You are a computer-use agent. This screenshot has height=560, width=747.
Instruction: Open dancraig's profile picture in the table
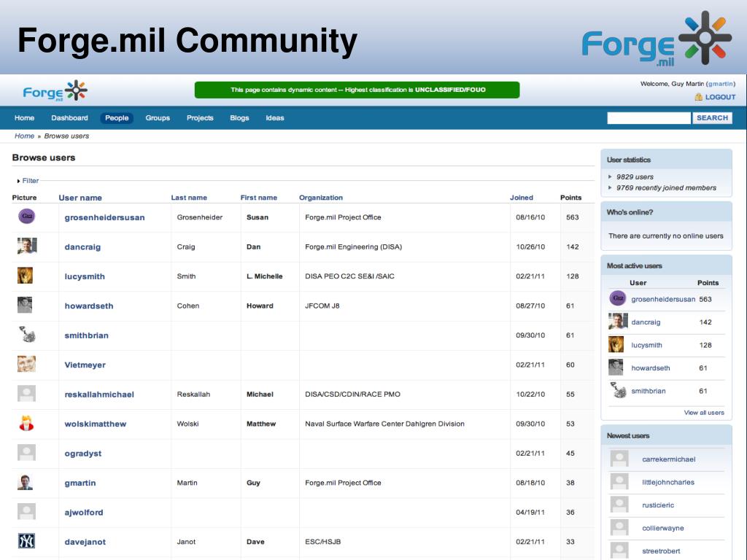pos(27,246)
